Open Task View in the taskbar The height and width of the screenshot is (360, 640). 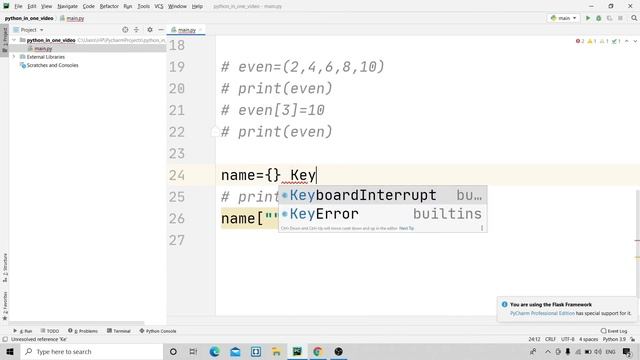(193, 351)
